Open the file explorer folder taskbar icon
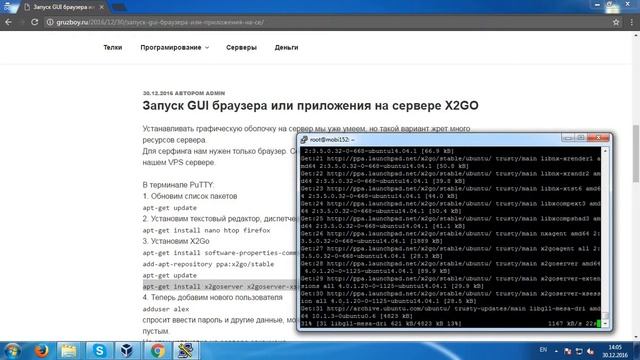Screen dimensions: 640x360 click(x=69, y=351)
